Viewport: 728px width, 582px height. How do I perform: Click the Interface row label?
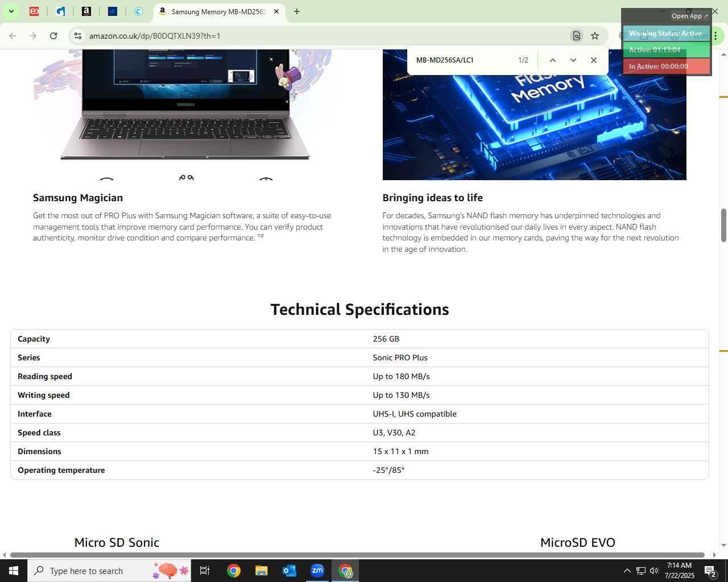(35, 414)
